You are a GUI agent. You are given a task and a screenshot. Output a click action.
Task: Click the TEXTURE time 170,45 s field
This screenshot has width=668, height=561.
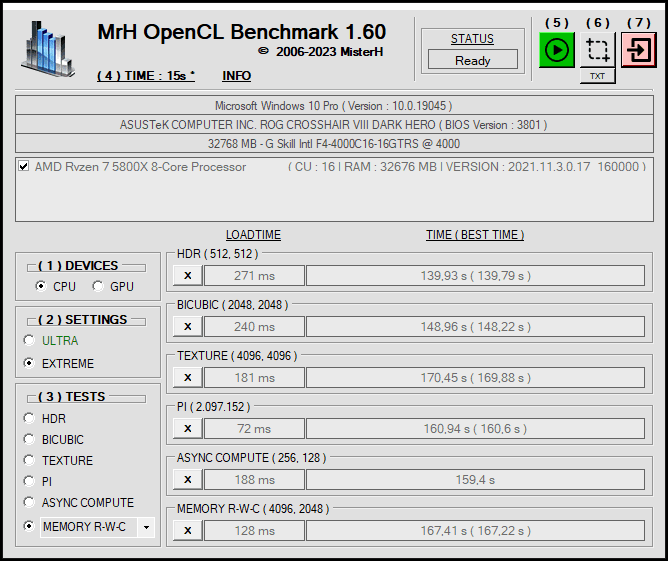(x=475, y=377)
